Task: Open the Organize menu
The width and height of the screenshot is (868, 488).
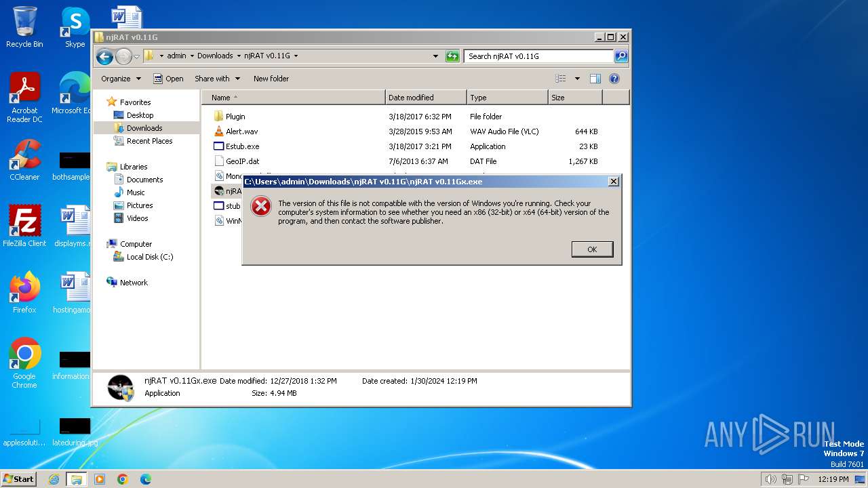Action: [x=121, y=79]
